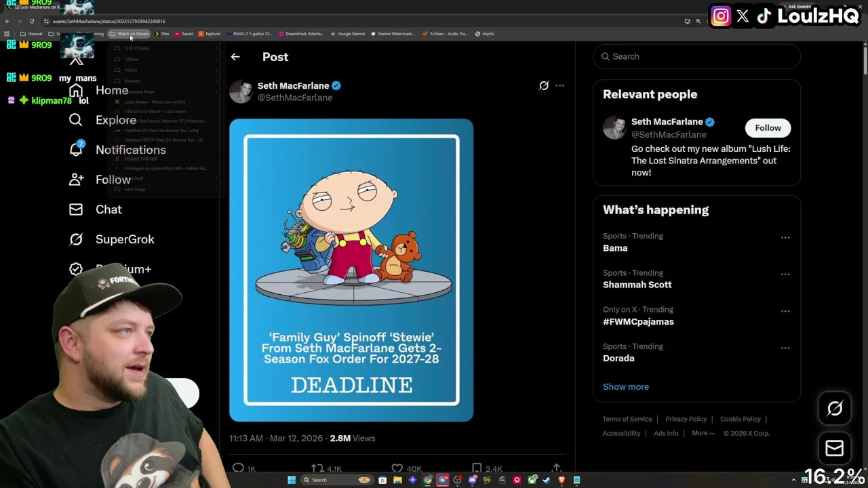Open the Windows Start button
Viewport: 868px width, 488px height.
292,480
